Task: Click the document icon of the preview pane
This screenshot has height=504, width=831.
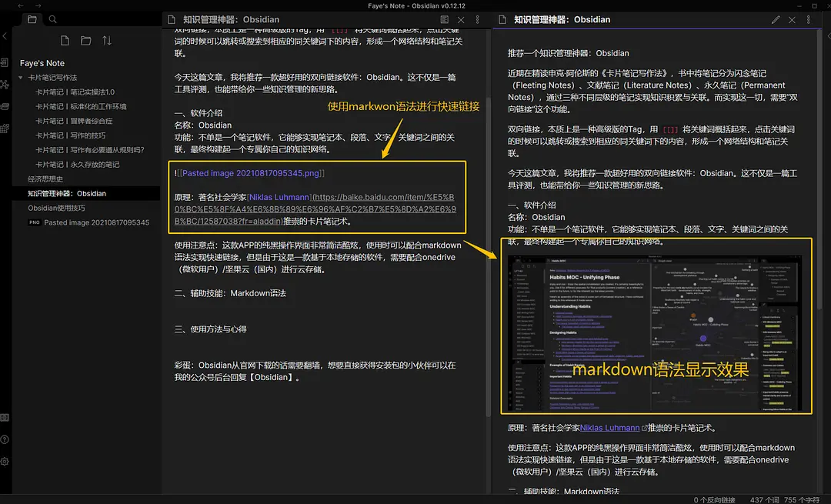Action: coord(502,19)
